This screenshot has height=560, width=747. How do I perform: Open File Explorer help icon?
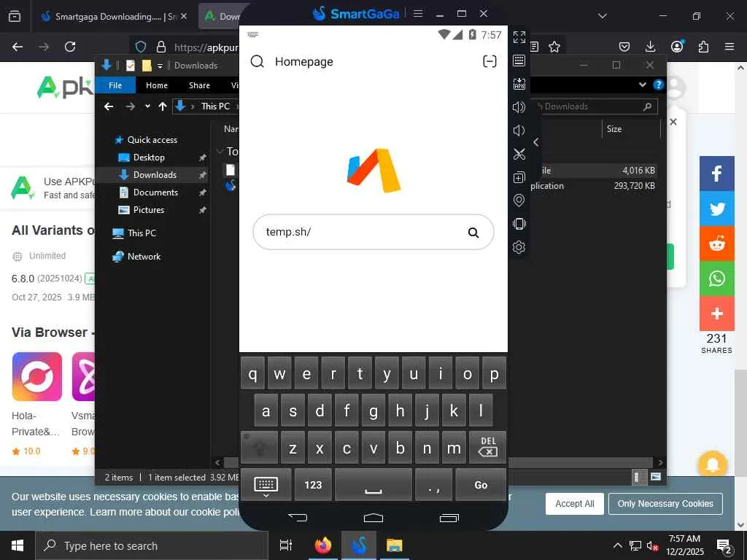[659, 85]
